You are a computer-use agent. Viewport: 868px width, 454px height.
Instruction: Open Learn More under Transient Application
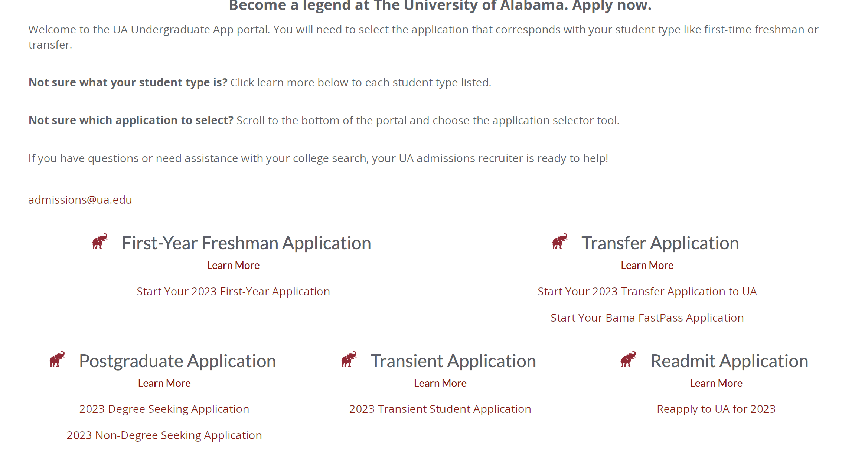click(440, 383)
